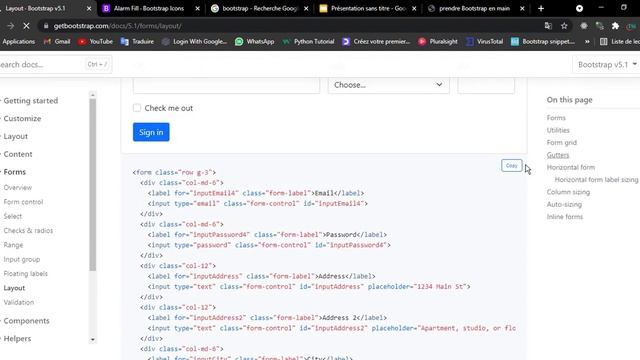
Task: Stop loading the page with the X button
Action: [x=26, y=26]
